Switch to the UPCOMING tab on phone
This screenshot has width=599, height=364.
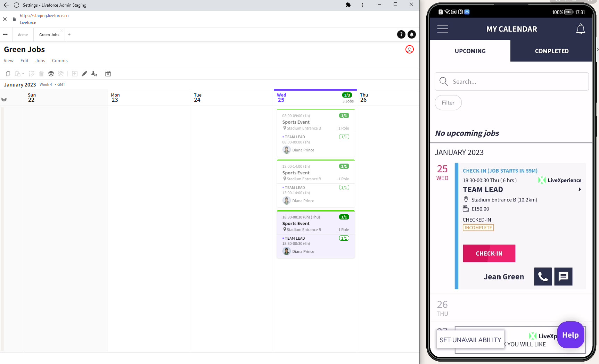(470, 51)
